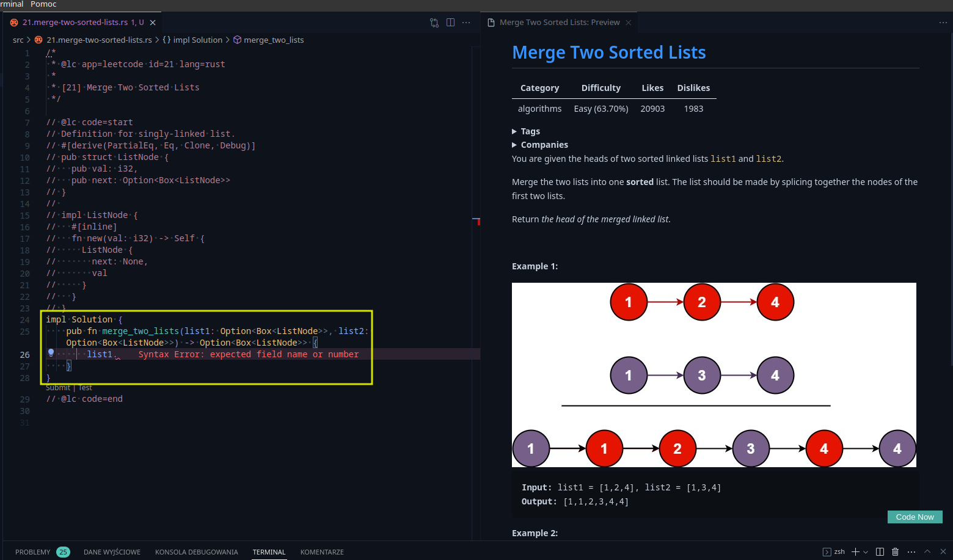Switch to the TERMINAL panel tab
953x560 pixels.
coord(269,552)
